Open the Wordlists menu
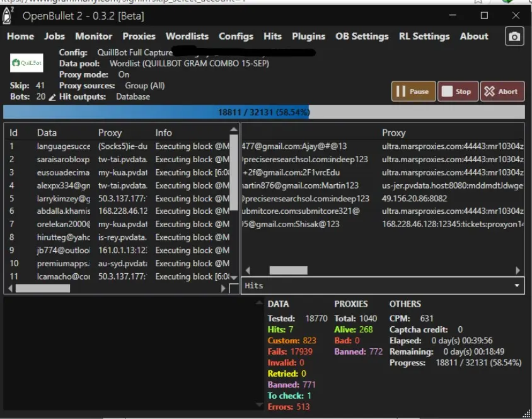Image resolution: width=532 pixels, height=419 pixels. tap(187, 37)
